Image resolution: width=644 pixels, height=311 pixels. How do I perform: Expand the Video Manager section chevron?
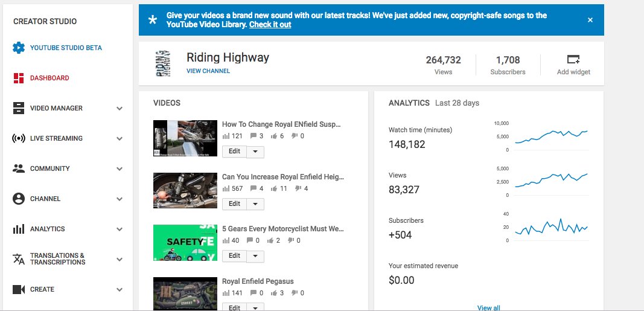click(x=120, y=109)
